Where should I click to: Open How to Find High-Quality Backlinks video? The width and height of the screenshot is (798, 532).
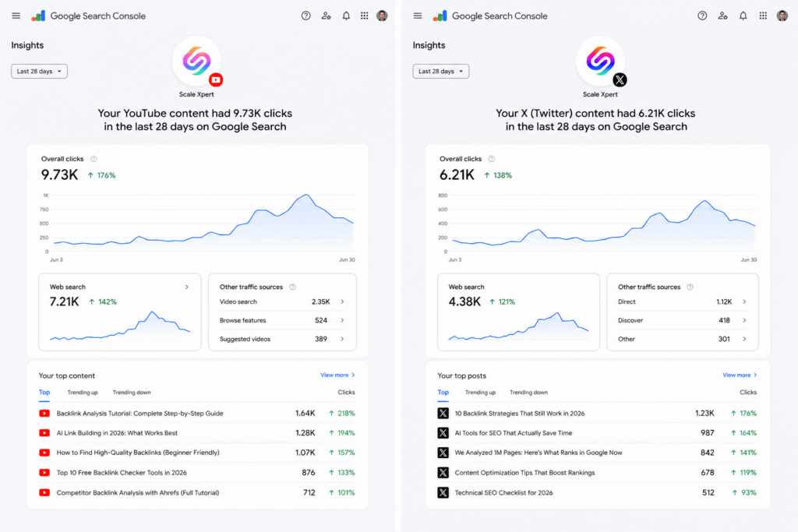138,453
